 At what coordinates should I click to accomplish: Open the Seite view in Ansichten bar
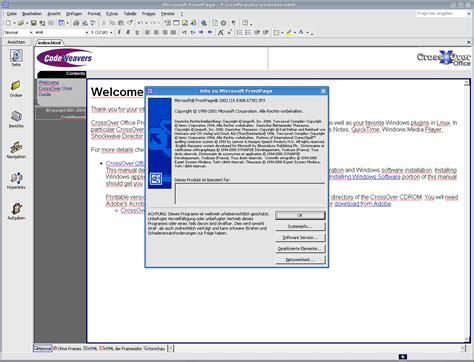pyautogui.click(x=16, y=57)
